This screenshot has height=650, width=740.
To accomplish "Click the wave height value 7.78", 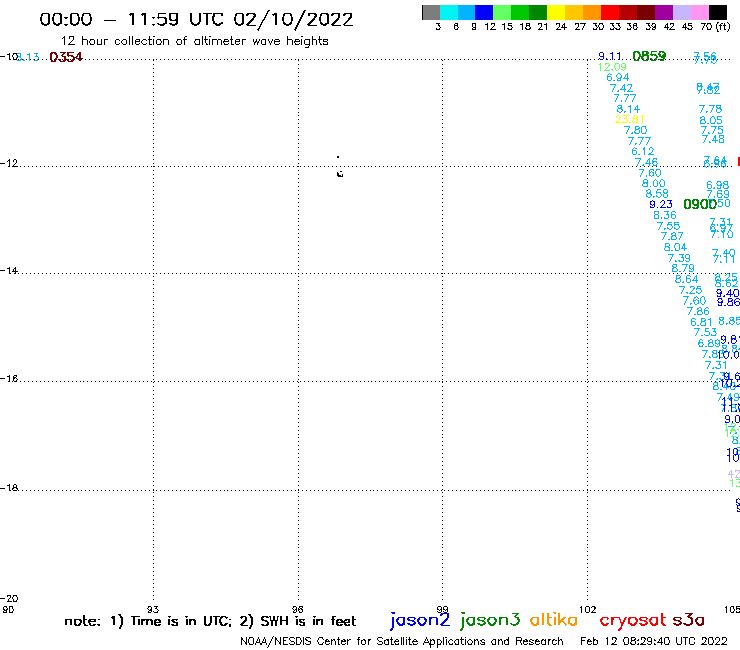I will click(710, 109).
